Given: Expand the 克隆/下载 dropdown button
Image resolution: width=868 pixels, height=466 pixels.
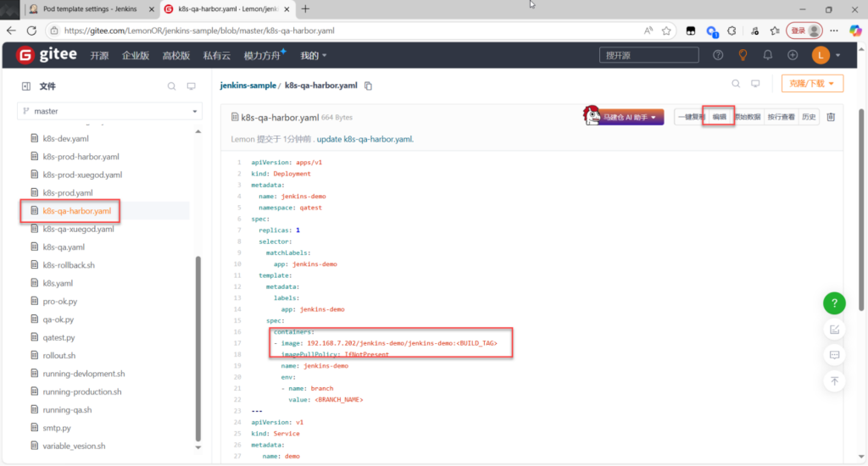Looking at the screenshot, I should (811, 83).
